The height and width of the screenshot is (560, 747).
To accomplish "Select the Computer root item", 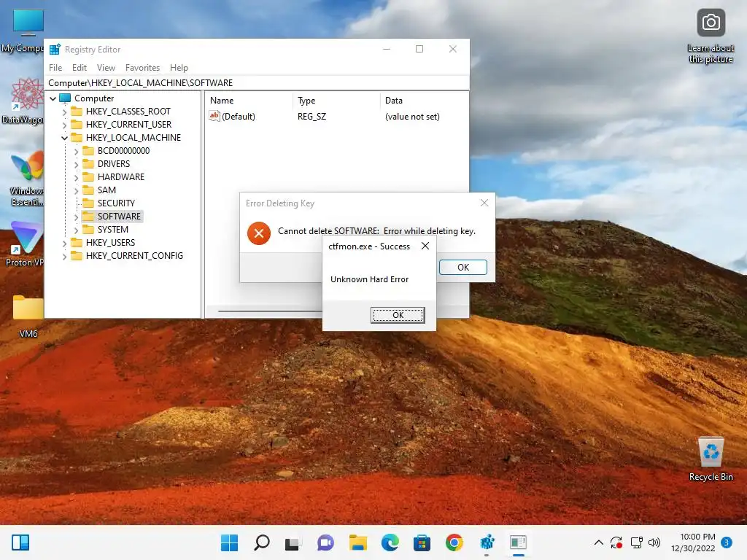I will (x=94, y=98).
